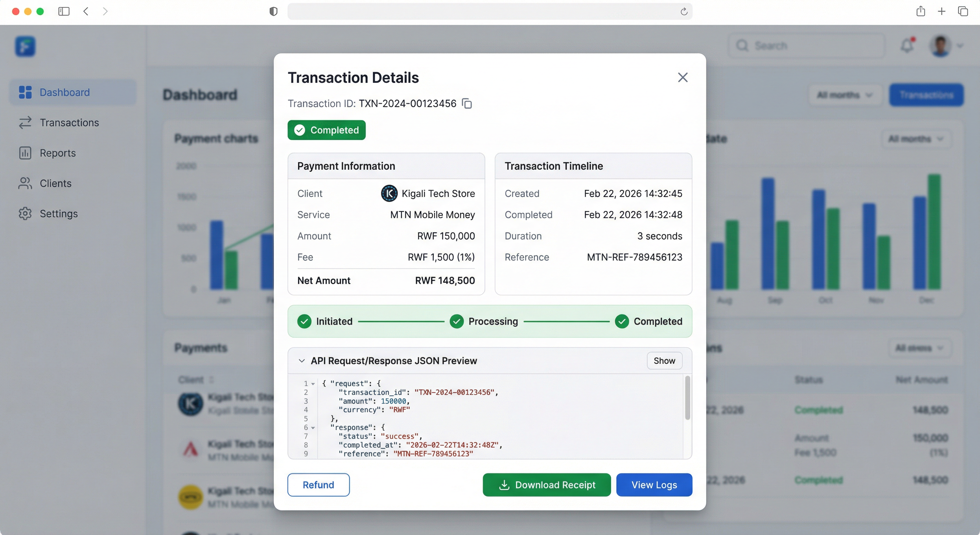Click the Kigali Tech Store client logo

(389, 193)
